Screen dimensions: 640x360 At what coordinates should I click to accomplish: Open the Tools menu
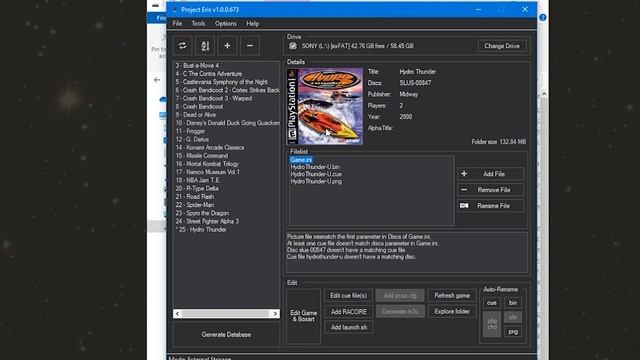[x=198, y=24]
